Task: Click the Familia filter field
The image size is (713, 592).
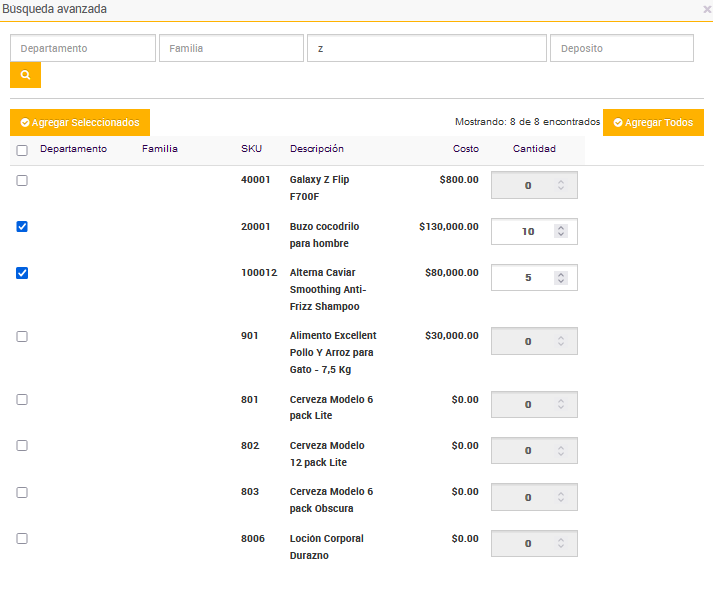Action: point(231,48)
